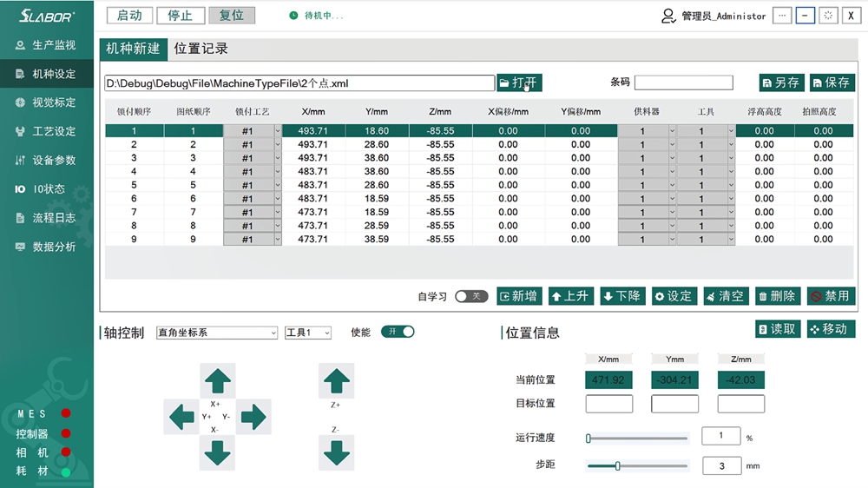Click the 当前位置 X value 471.92

point(608,380)
